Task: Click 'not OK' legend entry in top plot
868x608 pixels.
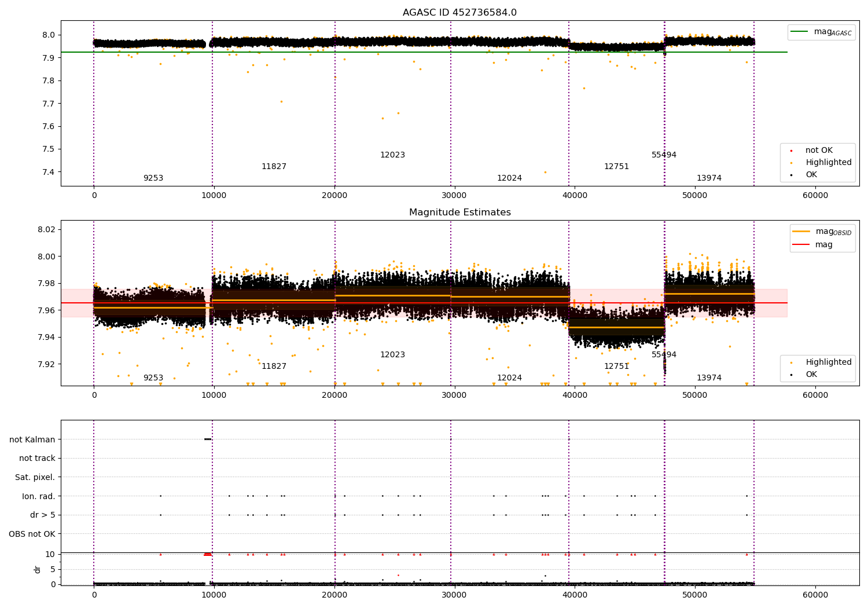Action: click(x=813, y=151)
